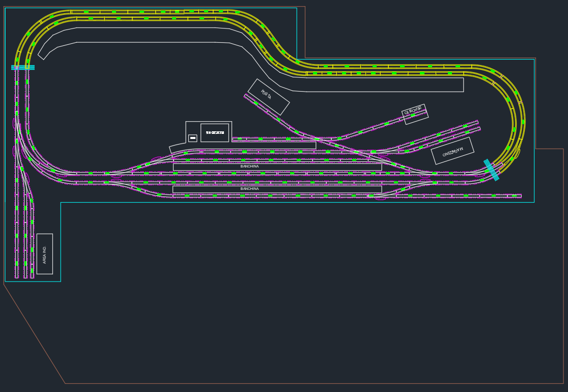Select the outermost yellow curve on right side

point(523,121)
